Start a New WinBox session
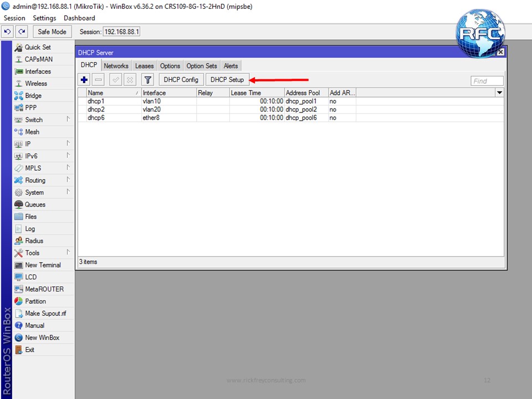532x399 pixels. pyautogui.click(x=43, y=337)
